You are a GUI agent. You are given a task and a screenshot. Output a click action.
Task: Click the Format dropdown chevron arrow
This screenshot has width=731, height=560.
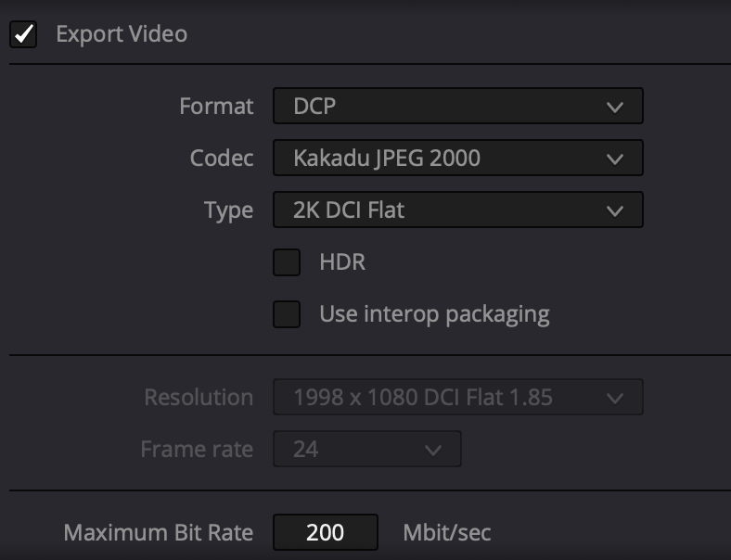[615, 108]
